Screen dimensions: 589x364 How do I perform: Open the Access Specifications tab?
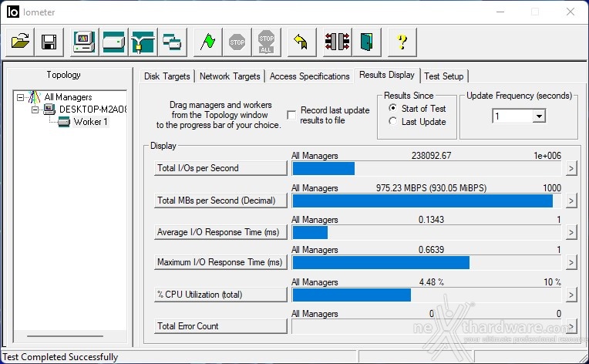(x=309, y=76)
